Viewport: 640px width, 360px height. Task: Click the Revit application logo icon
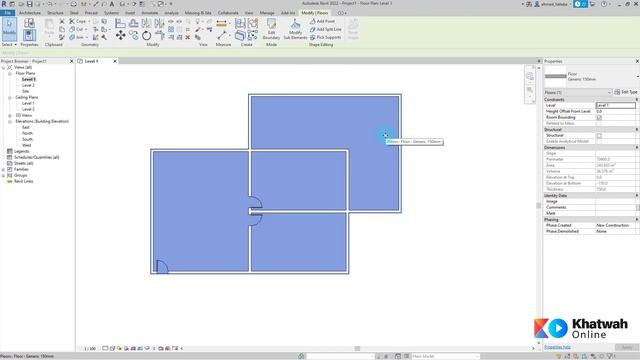pyautogui.click(x=4, y=4)
